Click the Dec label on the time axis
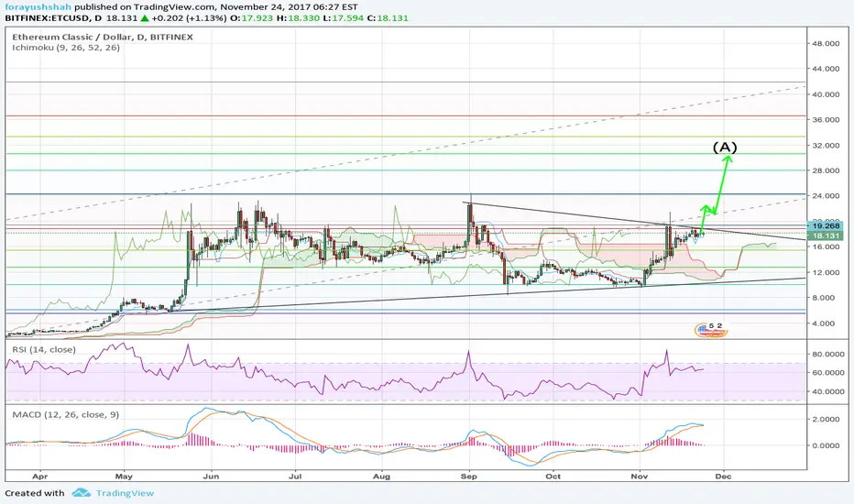Image resolution: width=854 pixels, height=504 pixels. (723, 477)
